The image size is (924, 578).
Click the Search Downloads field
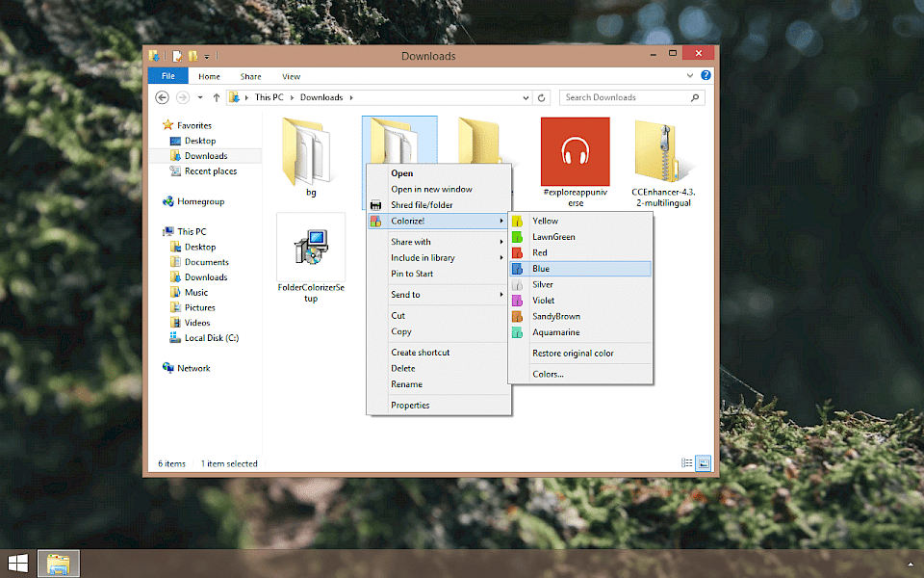tap(631, 97)
